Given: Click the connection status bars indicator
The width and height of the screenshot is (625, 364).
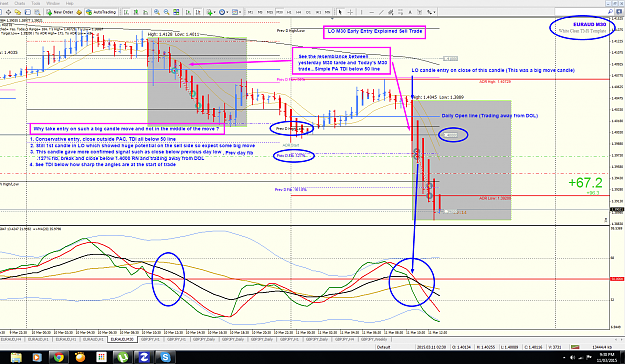Looking at the screenshot, I should (x=575, y=347).
